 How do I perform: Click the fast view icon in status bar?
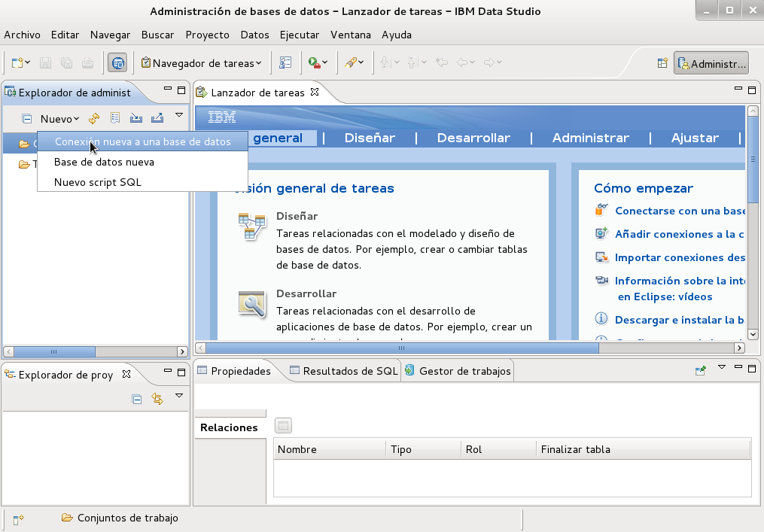point(18,520)
